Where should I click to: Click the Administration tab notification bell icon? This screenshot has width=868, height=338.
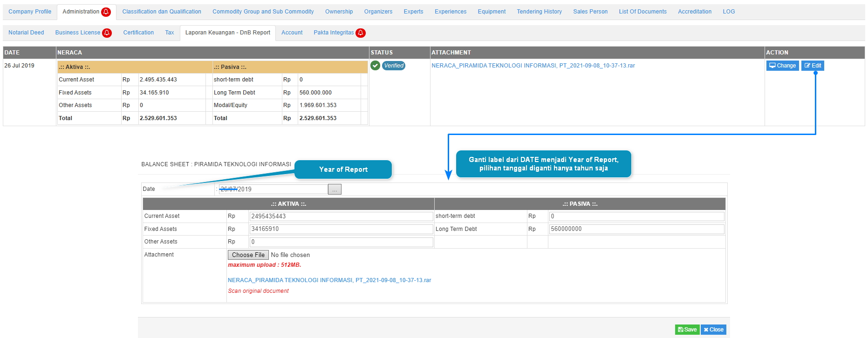point(106,12)
